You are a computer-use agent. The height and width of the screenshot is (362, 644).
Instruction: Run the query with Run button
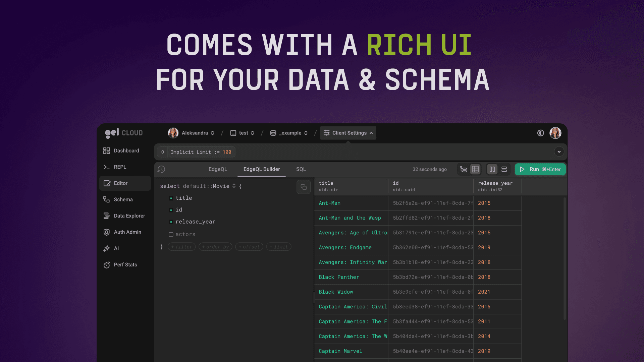pyautogui.click(x=540, y=169)
